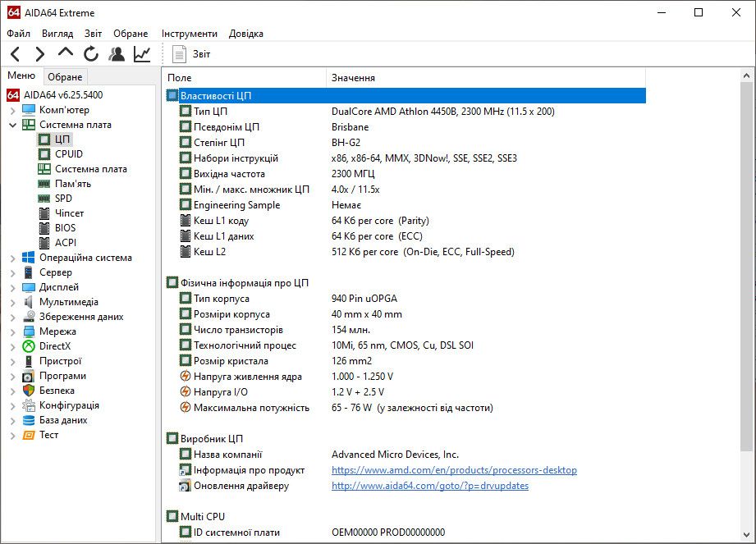The width and height of the screenshot is (756, 544).
Task: Select the Кеш L2 row
Action: [x=406, y=252]
